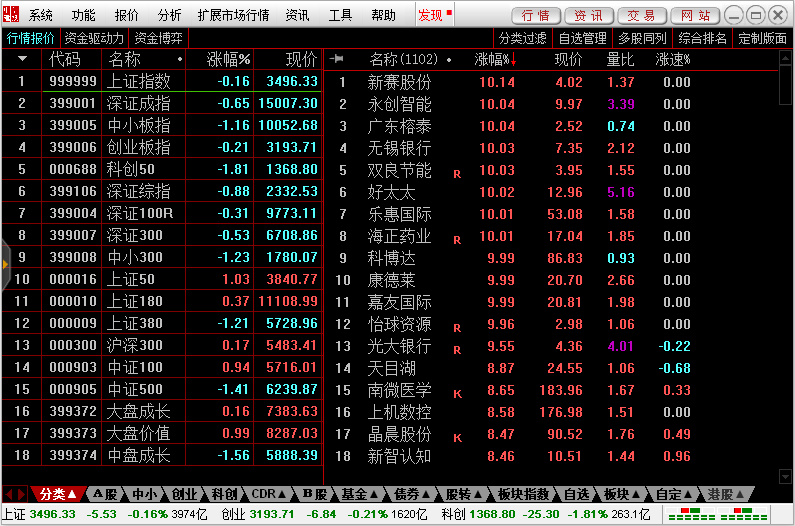Toggle sort on 涨幅% header with red arrow

(x=495, y=60)
